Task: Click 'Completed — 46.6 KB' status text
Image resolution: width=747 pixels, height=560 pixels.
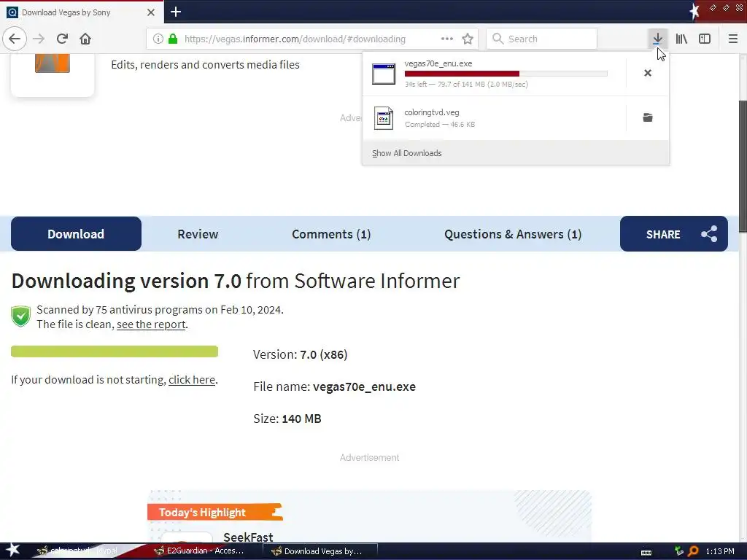Action: (440, 124)
